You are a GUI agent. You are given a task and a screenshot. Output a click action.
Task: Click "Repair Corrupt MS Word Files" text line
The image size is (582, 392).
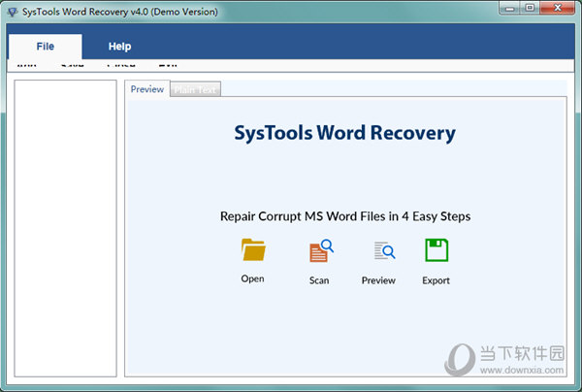[345, 216]
